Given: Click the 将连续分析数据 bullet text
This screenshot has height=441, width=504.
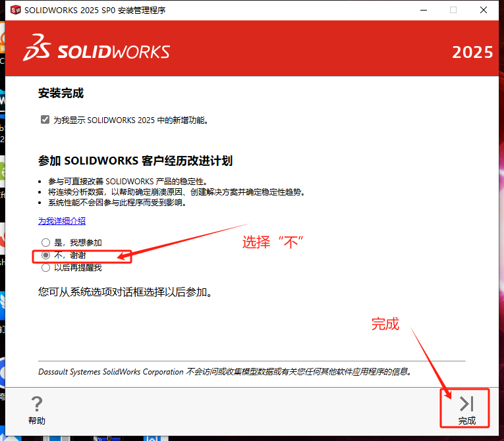Looking at the screenshot, I should pyautogui.click(x=177, y=192).
